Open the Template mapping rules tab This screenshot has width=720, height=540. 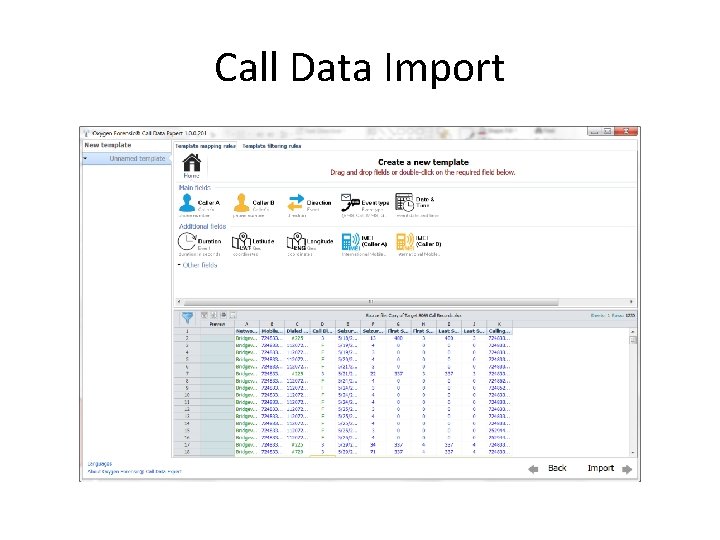click(x=205, y=146)
